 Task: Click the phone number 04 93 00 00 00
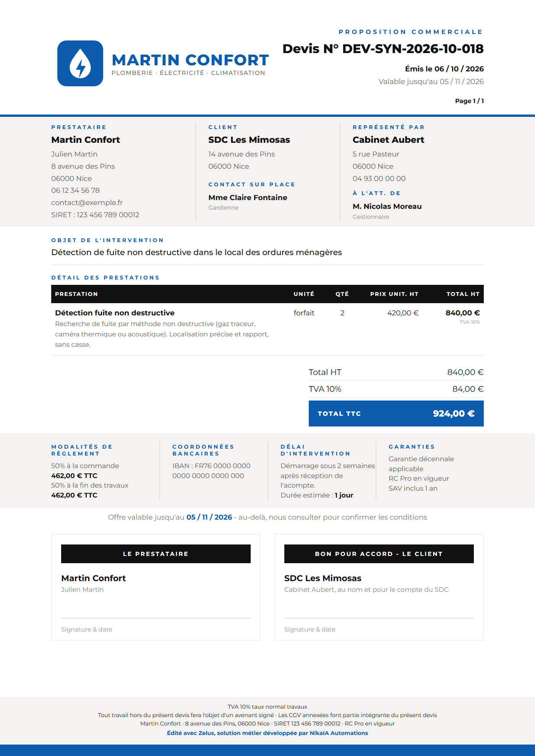pyautogui.click(x=379, y=179)
